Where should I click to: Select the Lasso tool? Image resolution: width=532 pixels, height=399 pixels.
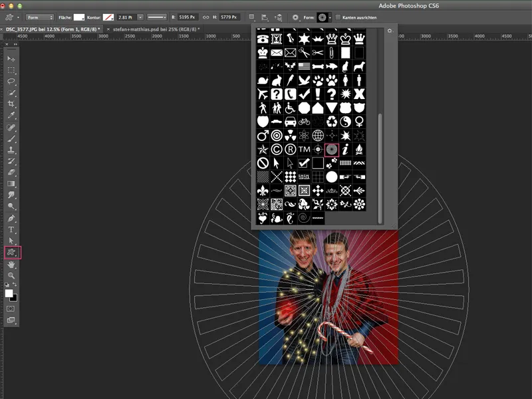(11, 81)
